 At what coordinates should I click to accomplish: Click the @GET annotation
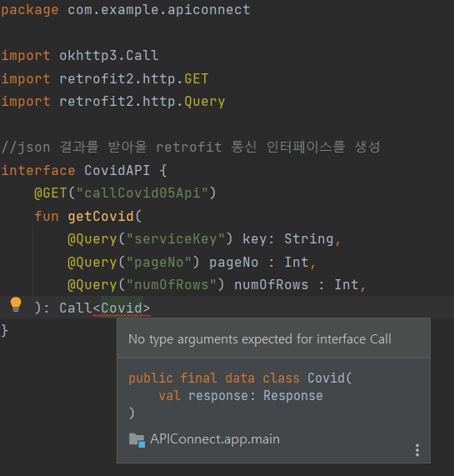(51, 193)
